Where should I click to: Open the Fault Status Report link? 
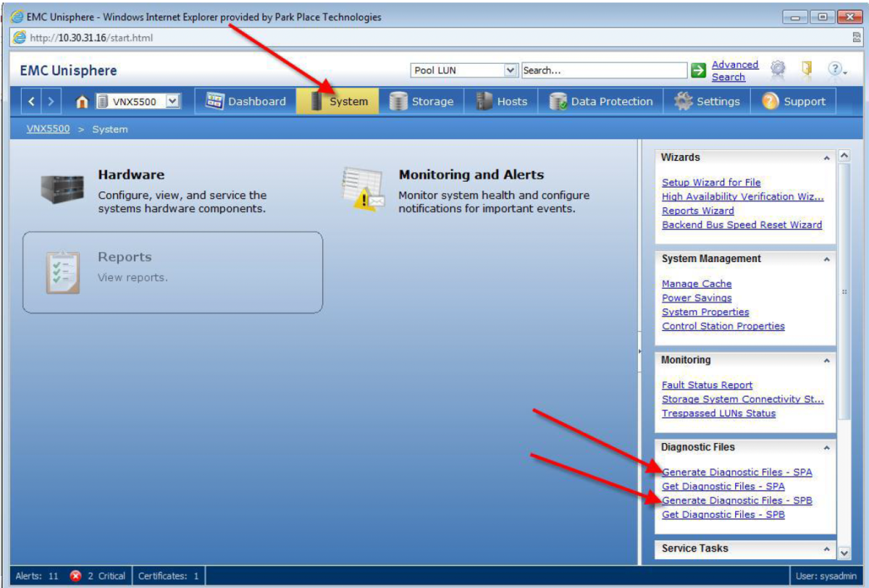click(707, 385)
